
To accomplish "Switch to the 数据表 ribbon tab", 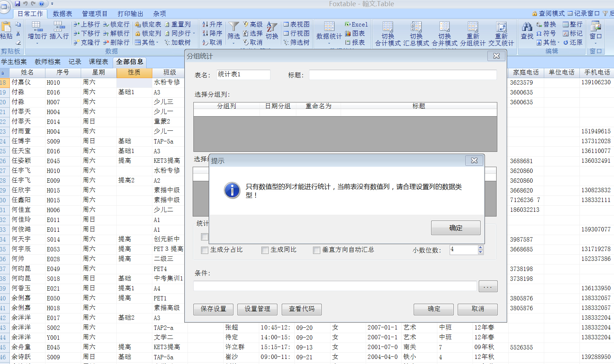I will pos(62,14).
